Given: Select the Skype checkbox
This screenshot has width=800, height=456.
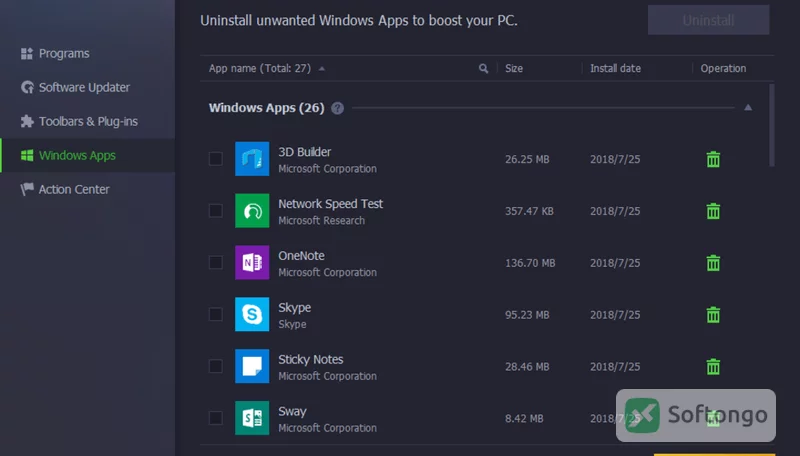Looking at the screenshot, I should coord(216,314).
